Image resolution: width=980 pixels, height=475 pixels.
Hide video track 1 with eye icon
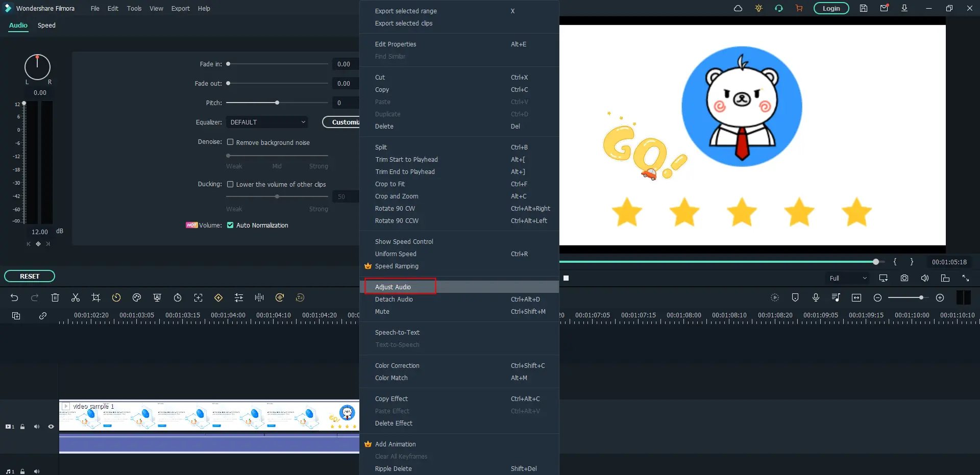click(51, 427)
